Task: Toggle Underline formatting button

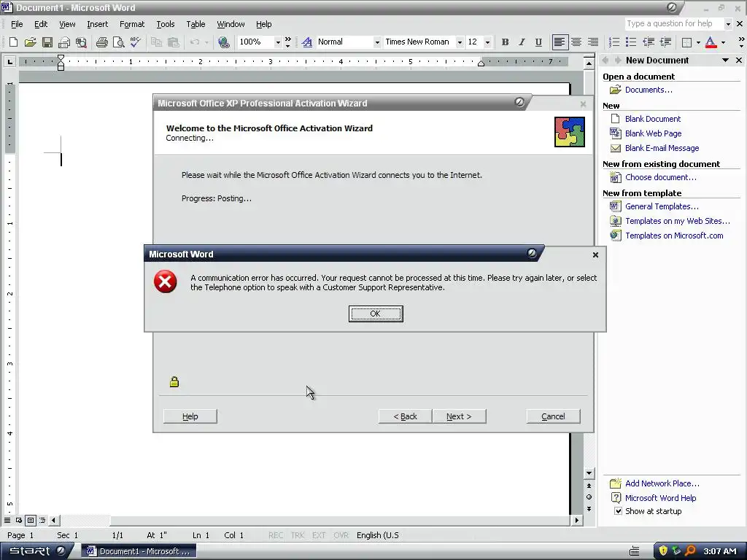Action: coord(538,42)
